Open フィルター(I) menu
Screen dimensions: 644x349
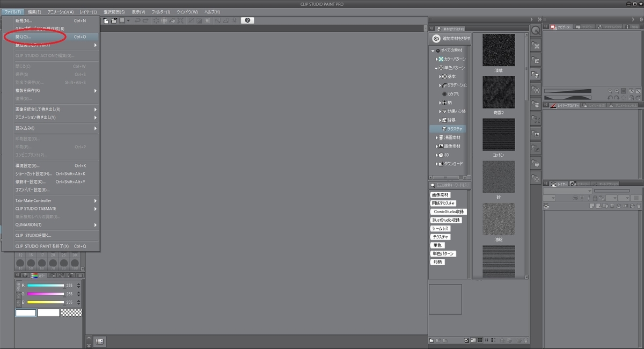[161, 12]
